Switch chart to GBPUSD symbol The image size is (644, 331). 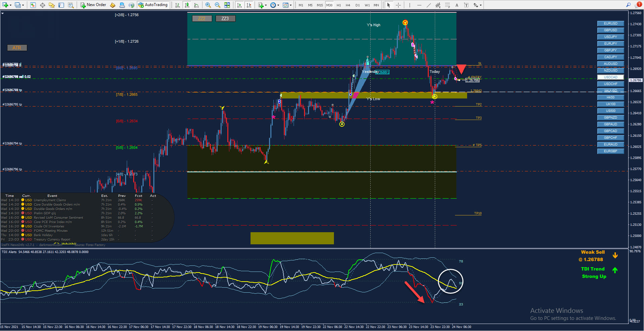[x=610, y=30]
